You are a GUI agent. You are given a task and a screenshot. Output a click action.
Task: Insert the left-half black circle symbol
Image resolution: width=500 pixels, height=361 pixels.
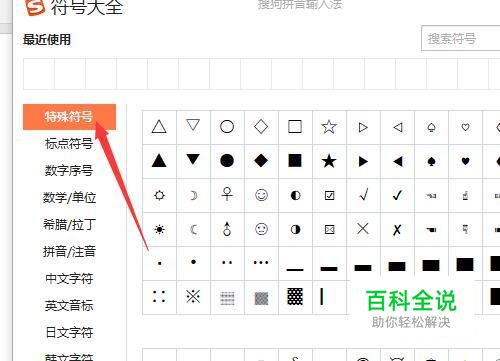295,195
